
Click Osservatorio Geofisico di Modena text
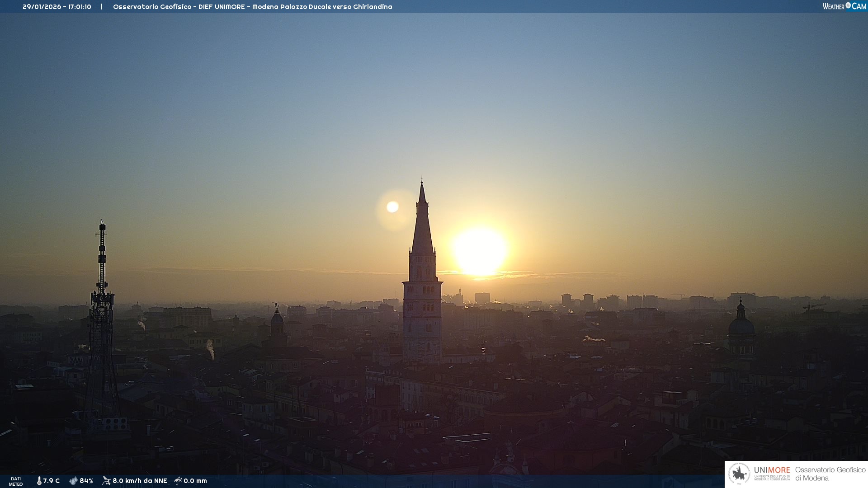pyautogui.click(x=830, y=474)
